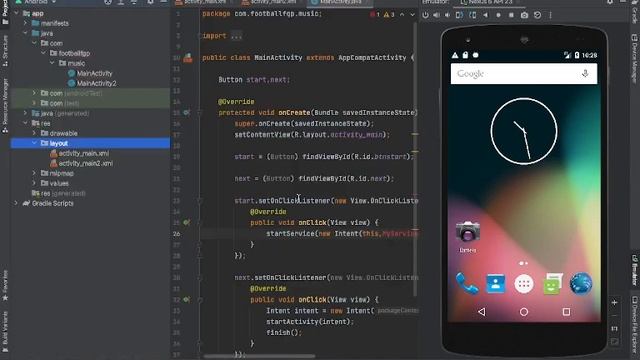Open emulator snapshots clock icon
Screen dimensions: 640x360
(x=537, y=15)
